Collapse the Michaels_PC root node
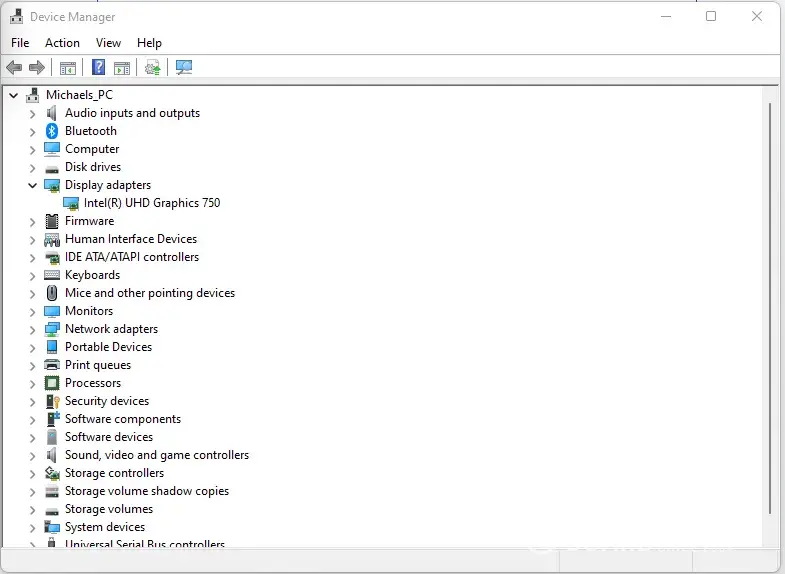The image size is (785, 574). (13, 95)
